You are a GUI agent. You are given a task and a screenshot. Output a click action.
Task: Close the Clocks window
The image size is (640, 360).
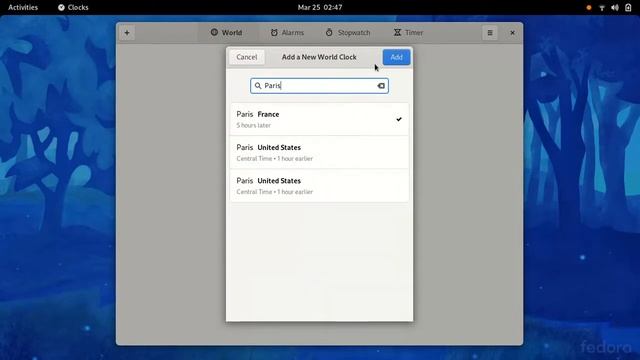tap(512, 33)
